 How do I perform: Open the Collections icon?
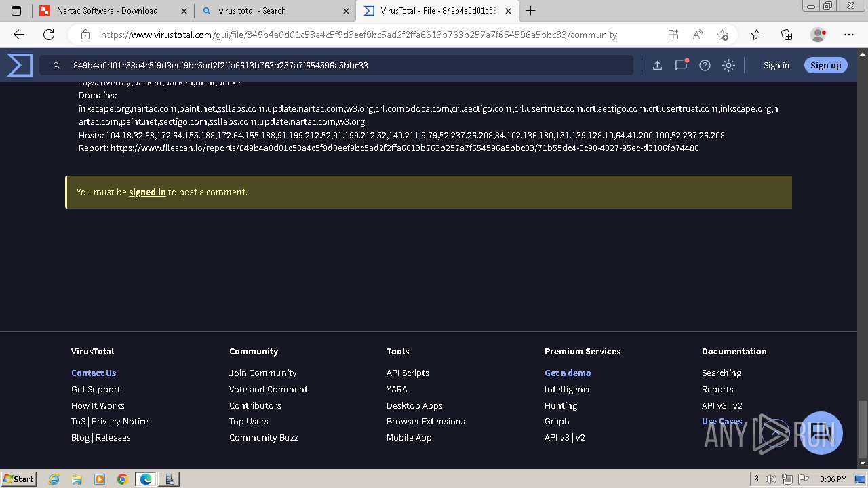click(787, 35)
